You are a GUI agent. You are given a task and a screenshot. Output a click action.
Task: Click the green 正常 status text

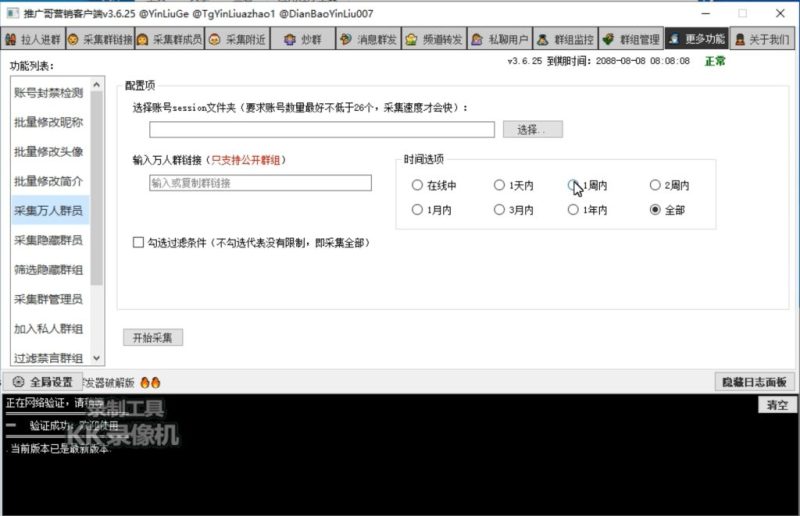click(715, 61)
